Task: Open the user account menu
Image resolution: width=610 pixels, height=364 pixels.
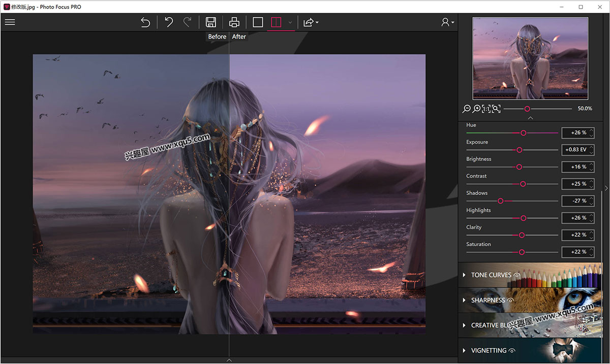Action: 447,22
